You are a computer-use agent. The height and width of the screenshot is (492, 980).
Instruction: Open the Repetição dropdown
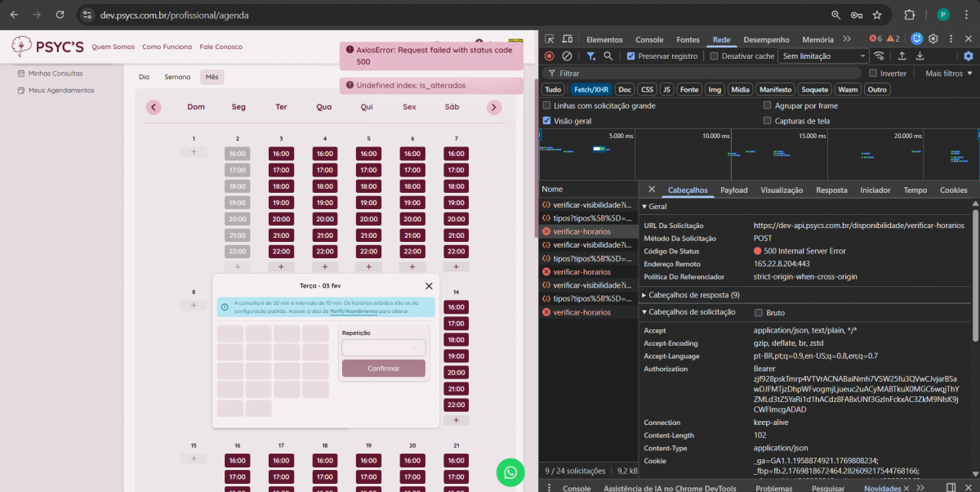[383, 348]
